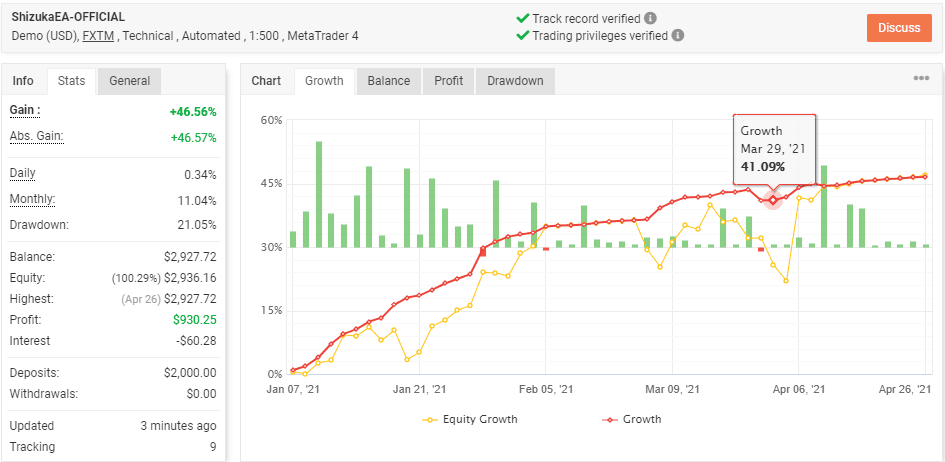The height and width of the screenshot is (462, 945).
Task: Click the Monthly label in stats
Action: pos(32,199)
